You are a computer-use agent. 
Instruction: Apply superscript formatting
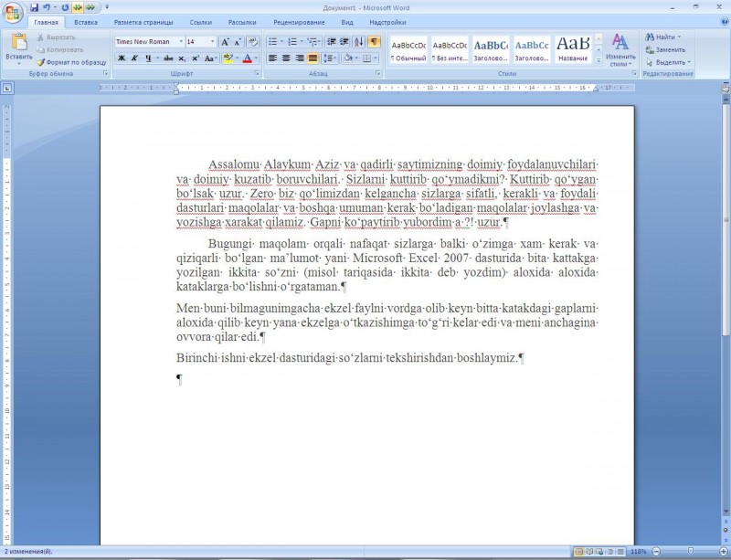pyautogui.click(x=196, y=58)
